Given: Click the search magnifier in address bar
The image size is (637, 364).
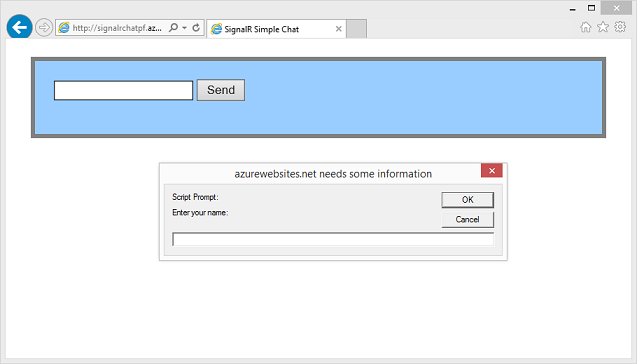Looking at the screenshot, I should click(173, 28).
